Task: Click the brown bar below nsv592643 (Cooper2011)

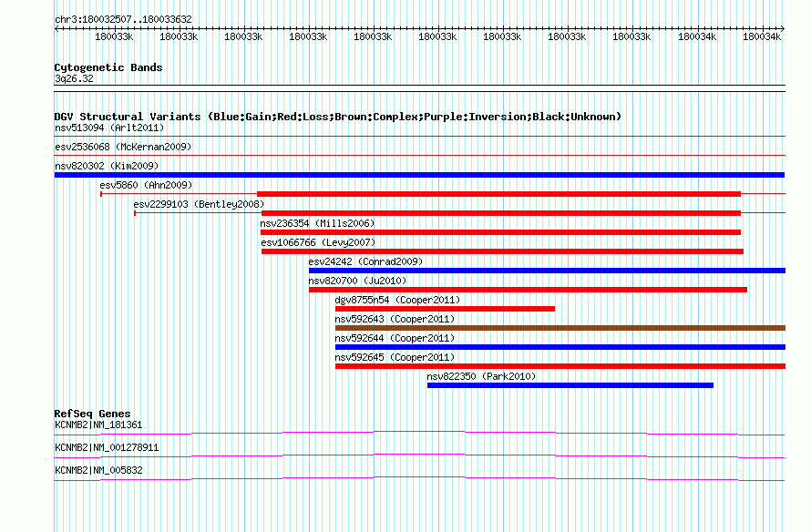Action: [560, 328]
